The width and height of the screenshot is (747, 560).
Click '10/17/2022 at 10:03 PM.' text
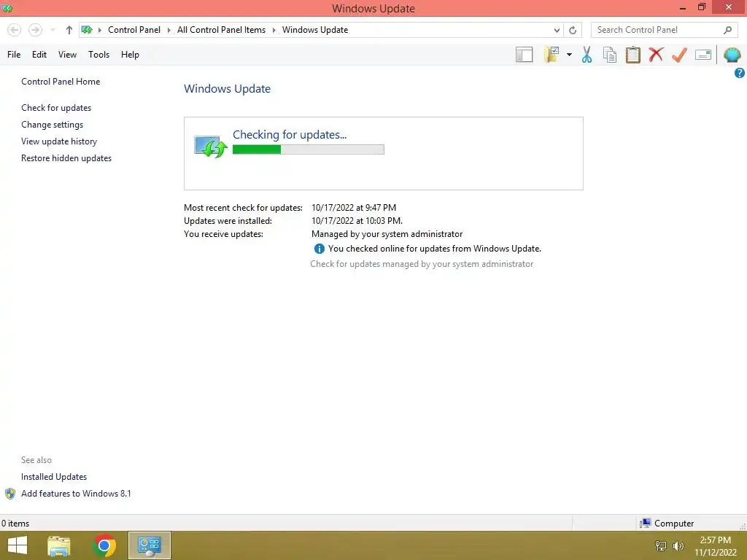click(x=357, y=221)
